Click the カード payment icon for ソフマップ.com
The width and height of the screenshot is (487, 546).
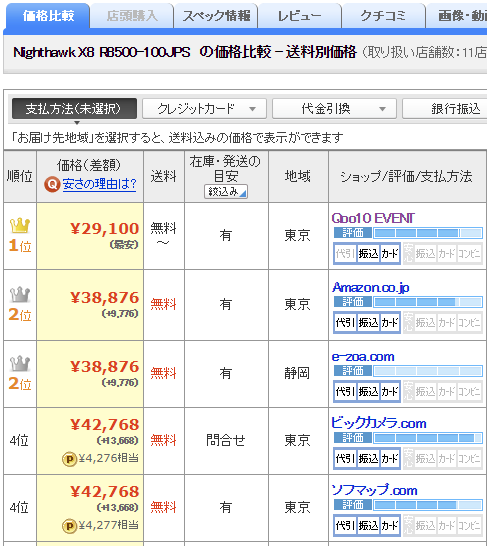tap(390, 525)
